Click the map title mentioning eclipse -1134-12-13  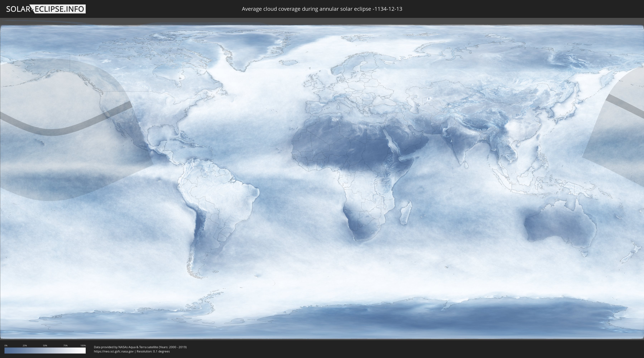[322, 9]
